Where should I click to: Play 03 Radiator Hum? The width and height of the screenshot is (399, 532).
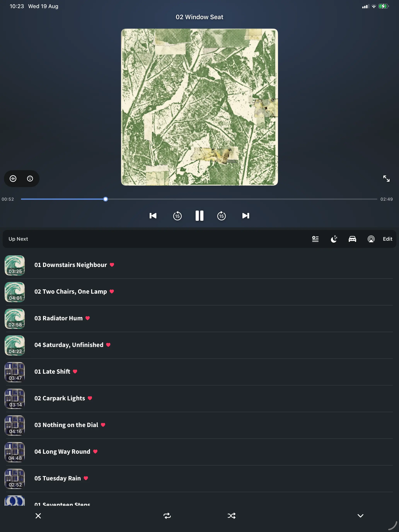click(x=199, y=319)
